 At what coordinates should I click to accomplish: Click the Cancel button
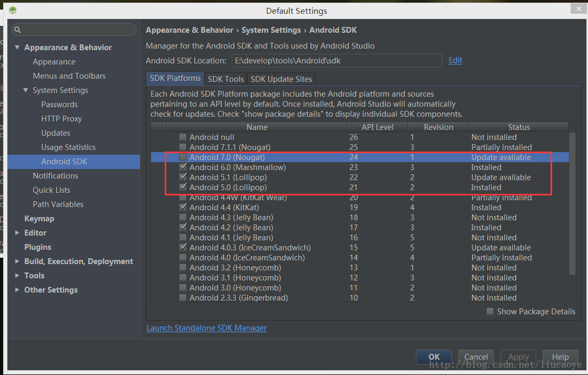point(476,357)
